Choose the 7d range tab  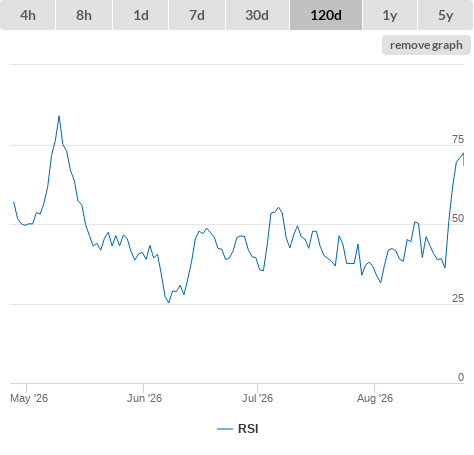[197, 15]
